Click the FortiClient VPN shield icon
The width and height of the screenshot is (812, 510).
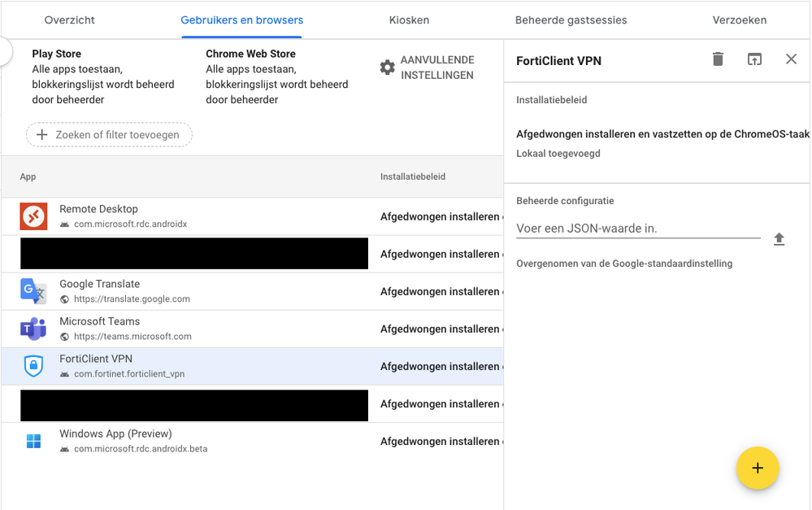(x=33, y=366)
